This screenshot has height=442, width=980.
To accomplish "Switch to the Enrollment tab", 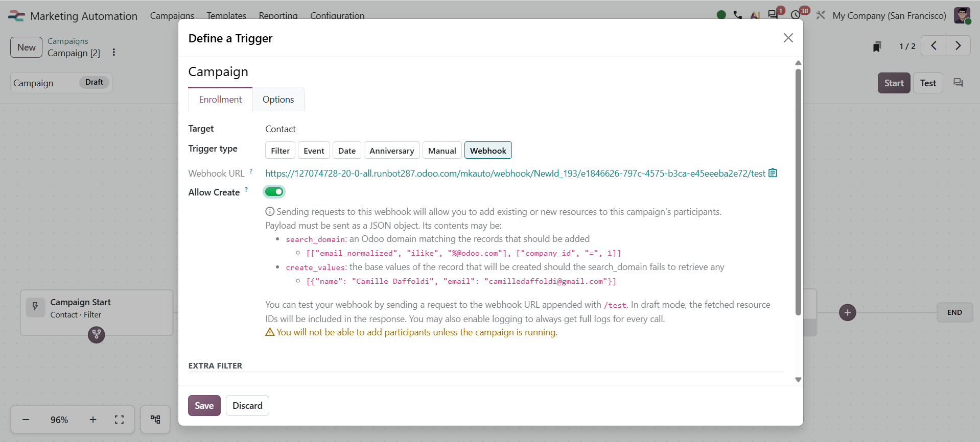I will point(220,100).
